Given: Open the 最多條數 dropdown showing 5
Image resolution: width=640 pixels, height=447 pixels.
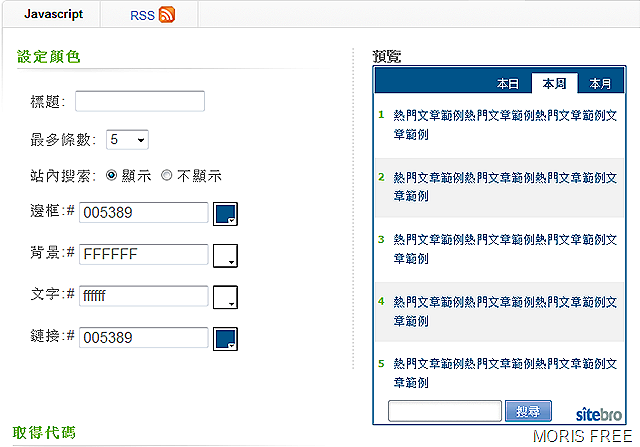Looking at the screenshot, I should (x=127, y=140).
